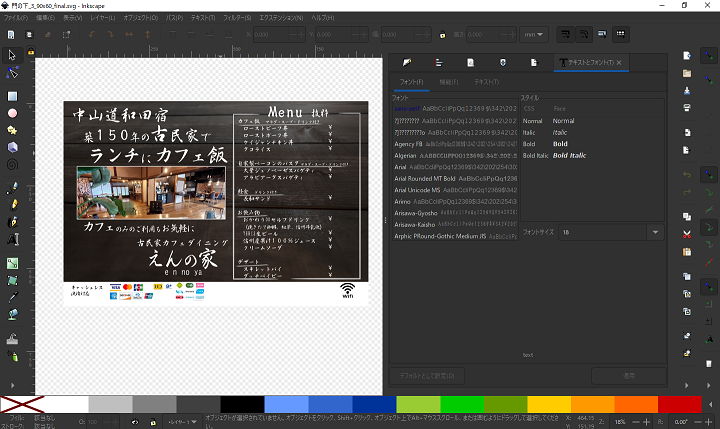Viewport: 720px width, 429px height.
Task: Toggle current layer visibility eye
Action: pos(135,422)
